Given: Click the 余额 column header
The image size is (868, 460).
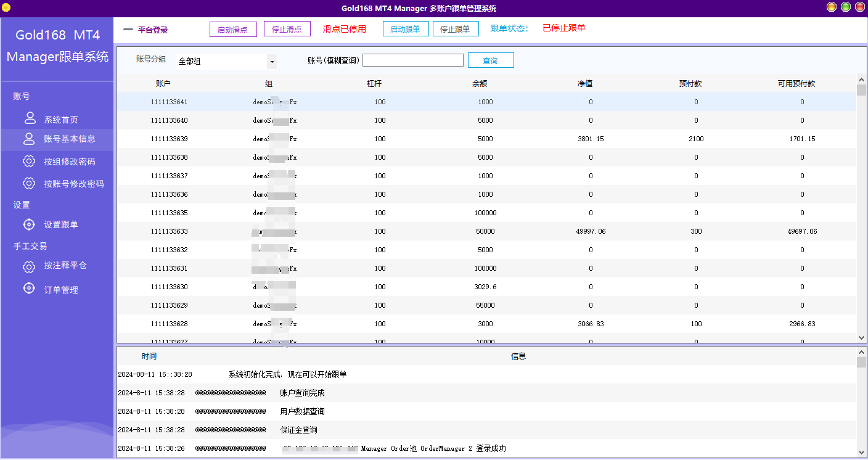Looking at the screenshot, I should click(480, 84).
